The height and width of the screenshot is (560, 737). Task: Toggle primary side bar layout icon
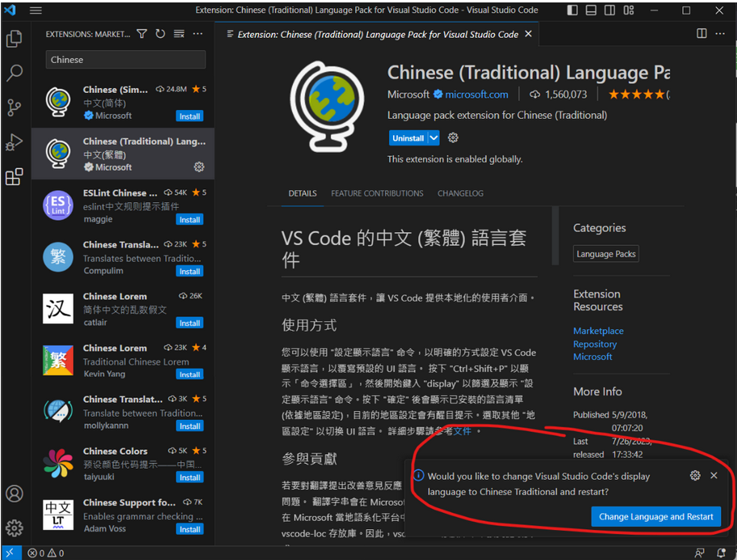point(573,10)
